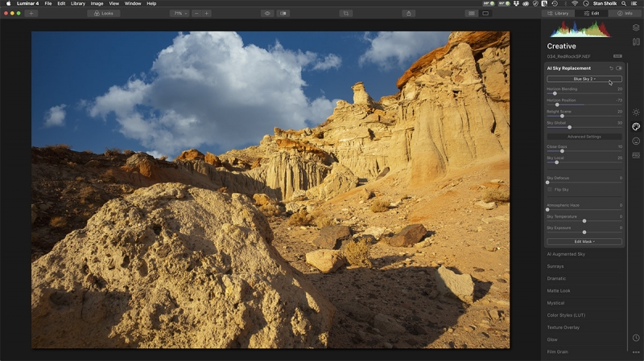Toggle AI Sky Replacement visibility switch
The width and height of the screenshot is (644, 361).
click(619, 68)
